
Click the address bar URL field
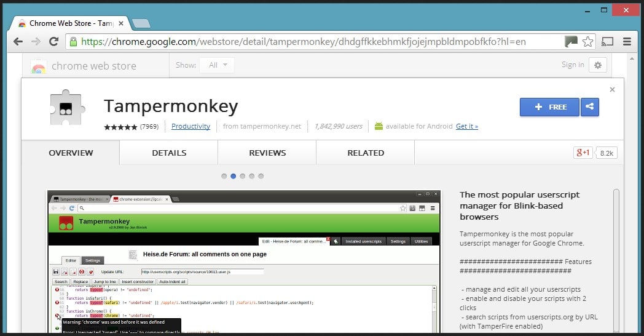point(307,42)
